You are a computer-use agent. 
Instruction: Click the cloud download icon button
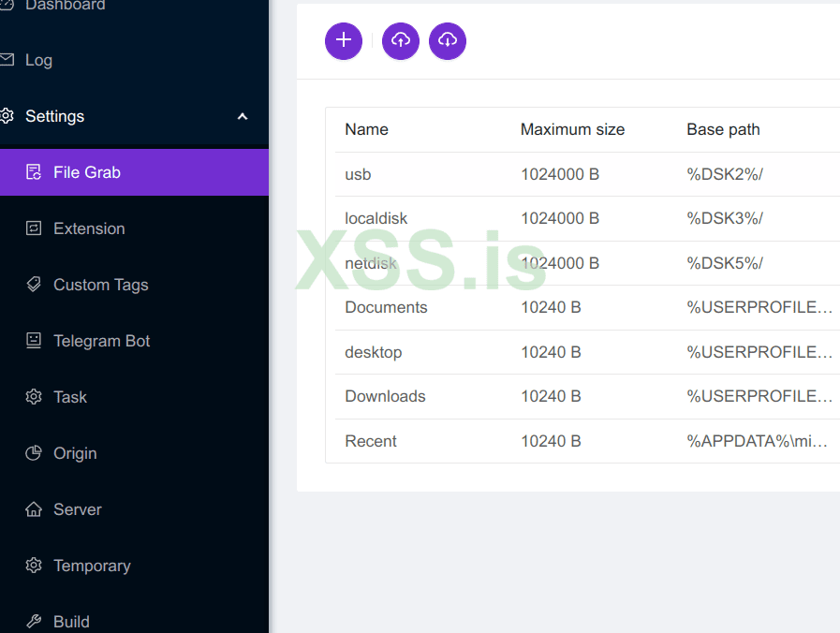click(448, 40)
